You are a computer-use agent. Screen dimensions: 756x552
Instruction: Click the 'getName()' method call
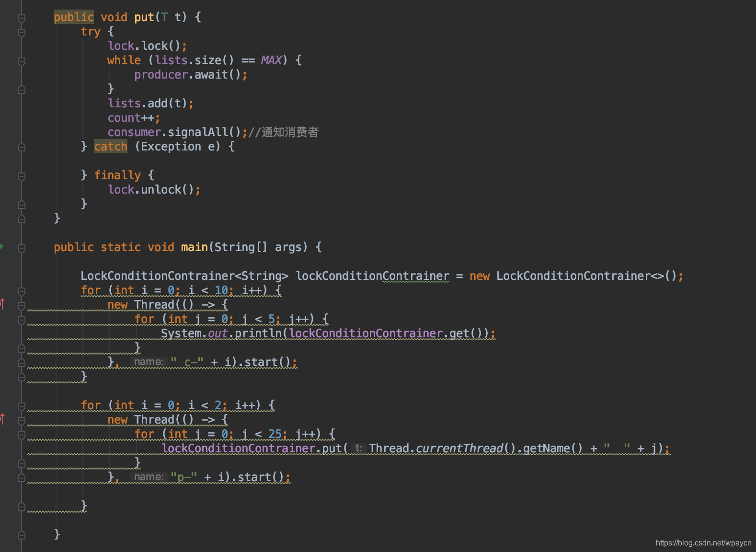(x=553, y=448)
